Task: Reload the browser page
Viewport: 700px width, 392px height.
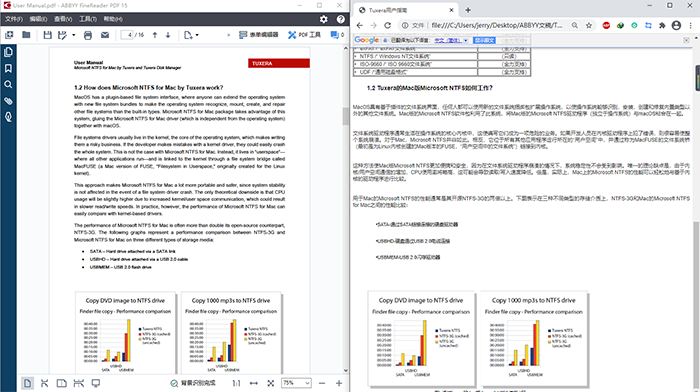Action: [388, 25]
